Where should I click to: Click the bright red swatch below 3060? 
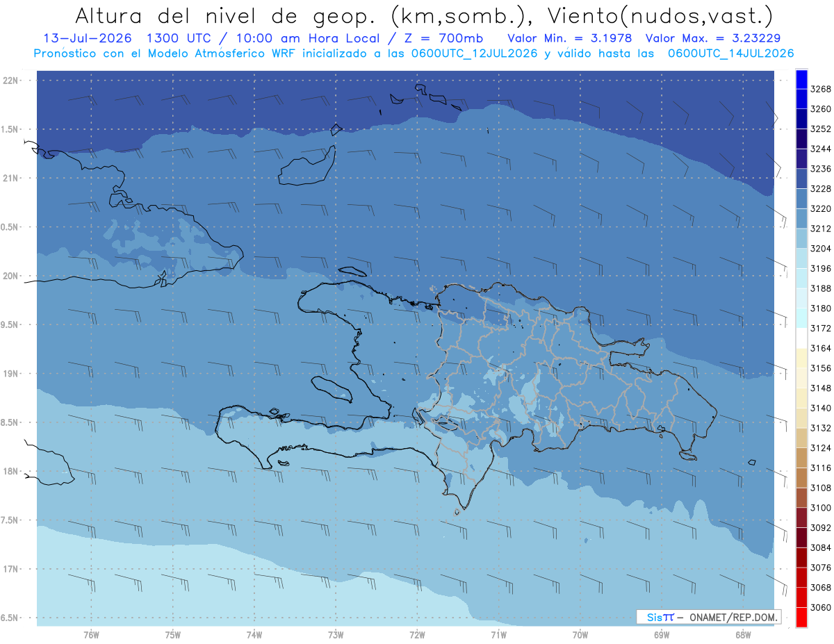coord(801,617)
